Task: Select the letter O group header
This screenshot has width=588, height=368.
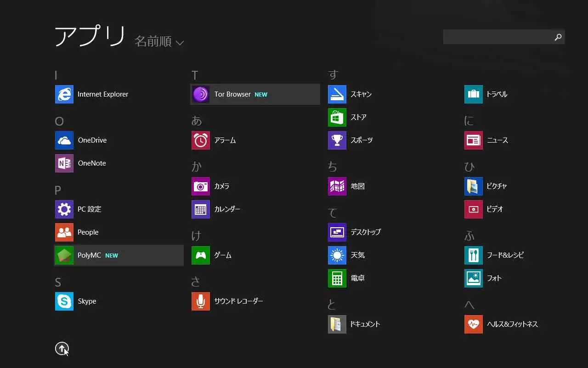Action: 59,121
